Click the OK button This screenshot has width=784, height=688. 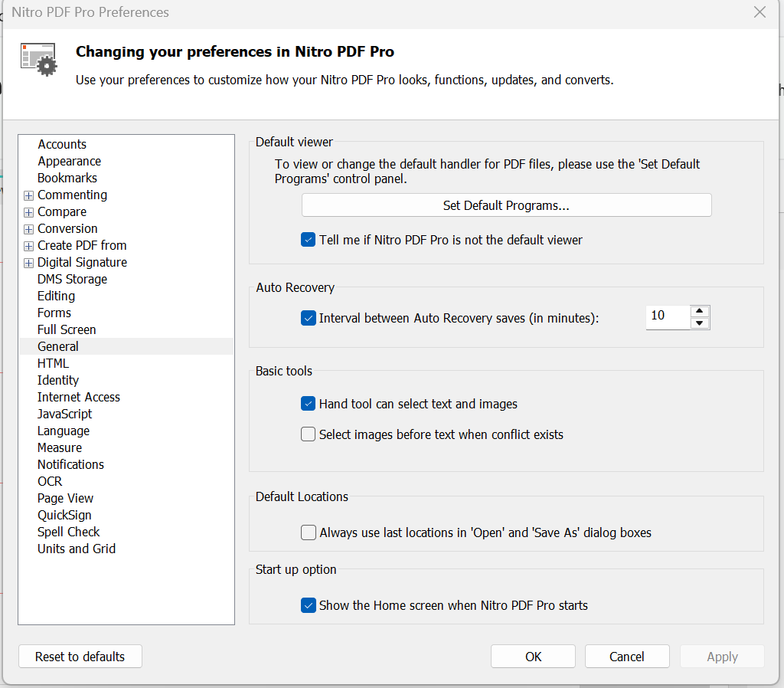[533, 657]
